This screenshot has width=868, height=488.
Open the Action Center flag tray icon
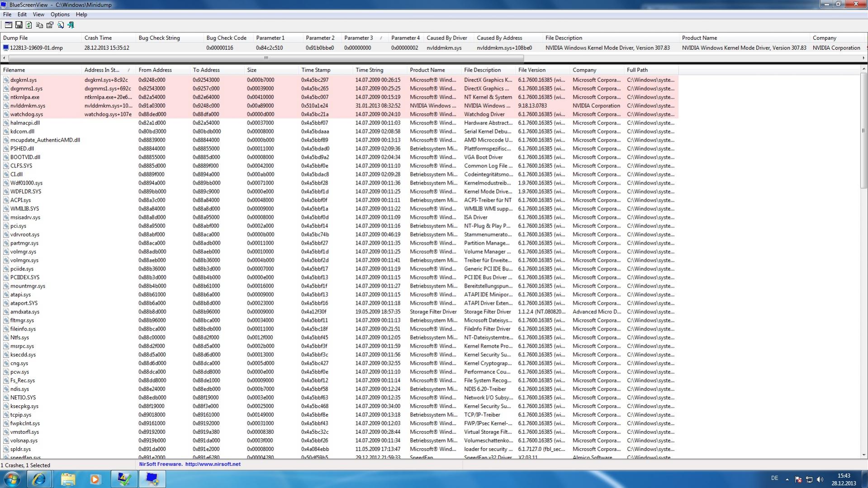(x=798, y=479)
